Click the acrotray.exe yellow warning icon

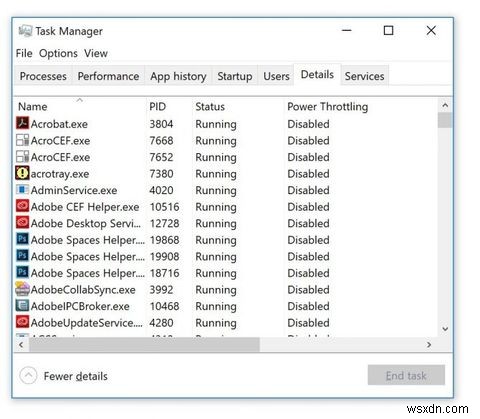pos(22,173)
